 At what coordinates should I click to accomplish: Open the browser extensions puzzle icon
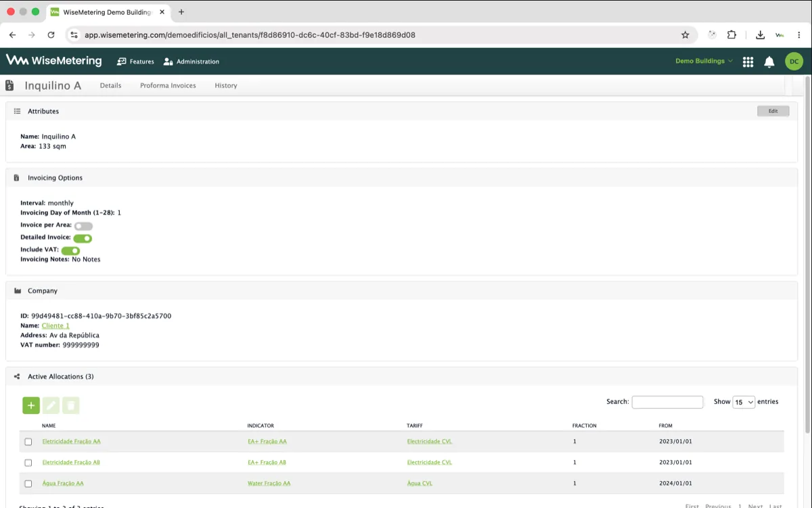click(x=731, y=35)
